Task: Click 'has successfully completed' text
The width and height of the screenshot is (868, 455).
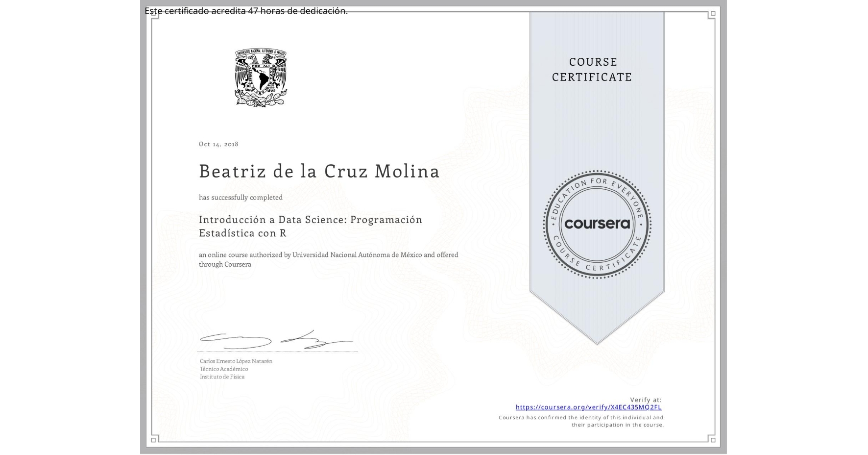Action: [x=241, y=197]
